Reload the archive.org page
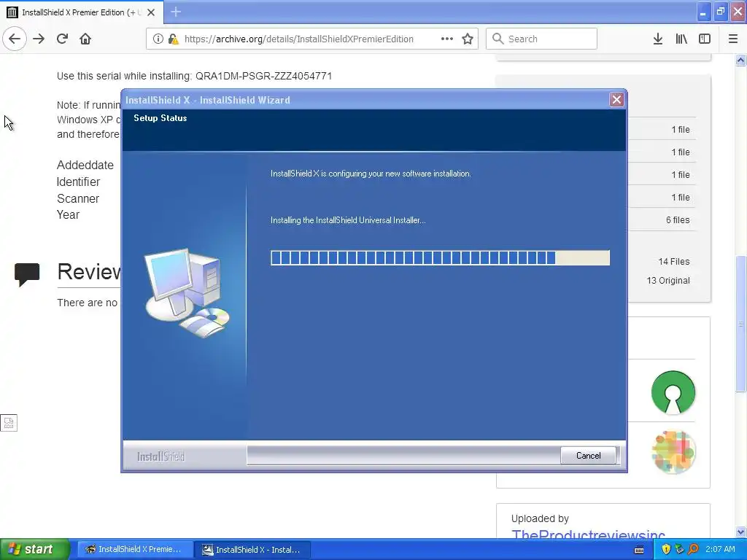Image resolution: width=747 pixels, height=560 pixels. click(x=62, y=39)
